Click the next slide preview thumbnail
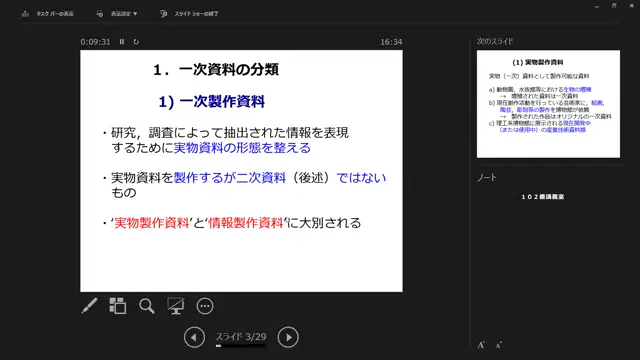The height and width of the screenshot is (360, 640). point(548,104)
